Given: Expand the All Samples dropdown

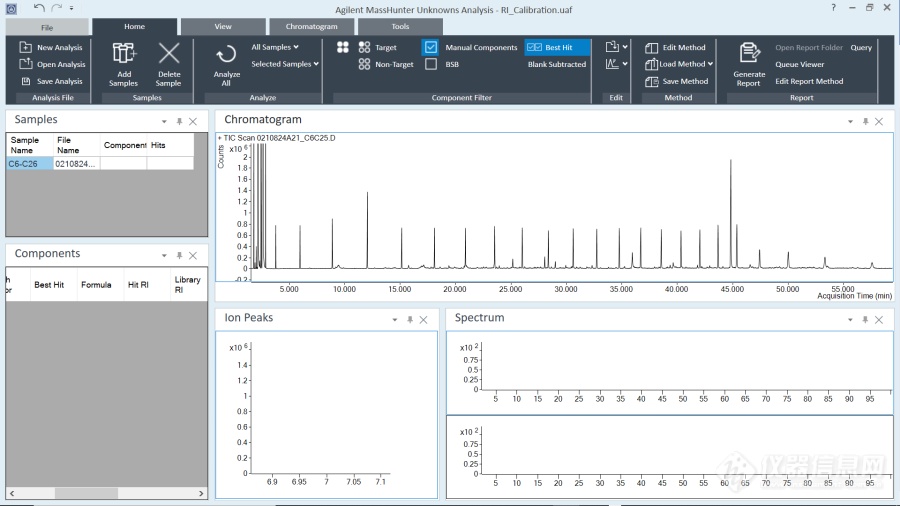Looking at the screenshot, I should click(x=275, y=47).
